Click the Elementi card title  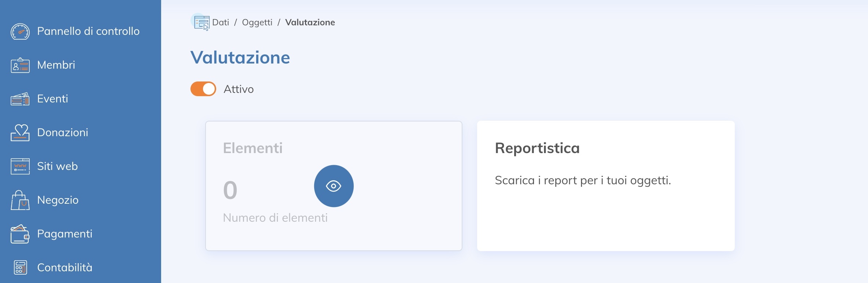pos(253,148)
